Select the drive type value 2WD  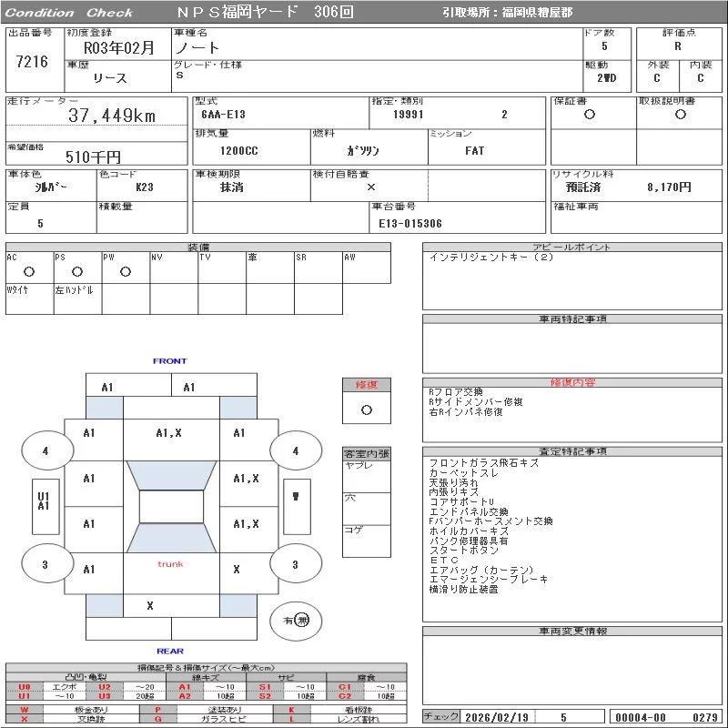pos(606,78)
